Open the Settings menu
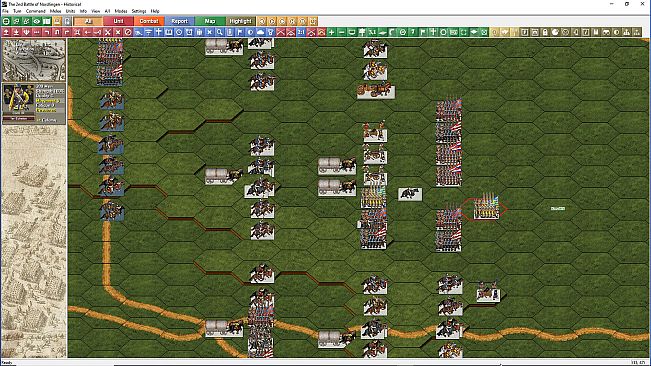651x366 pixels. (x=139, y=11)
